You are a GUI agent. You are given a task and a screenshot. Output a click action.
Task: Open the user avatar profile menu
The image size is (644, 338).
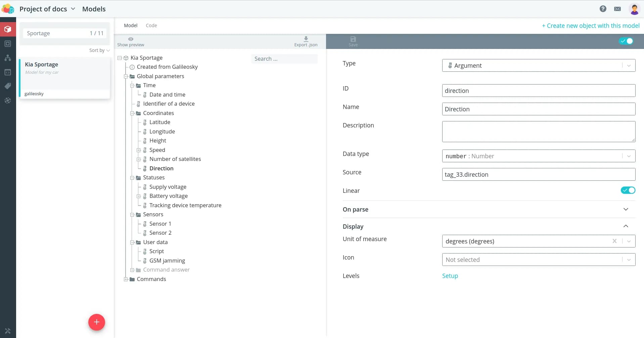[x=634, y=9]
